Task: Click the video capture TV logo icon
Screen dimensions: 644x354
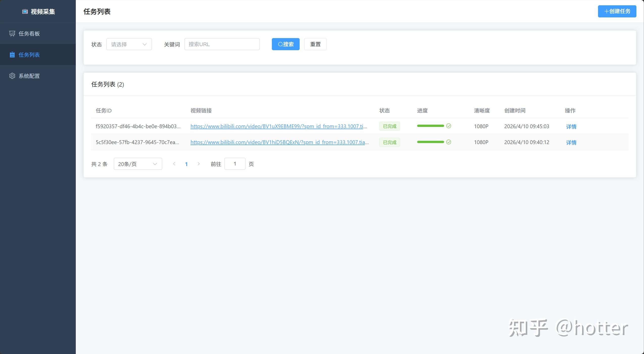Action: [x=25, y=11]
